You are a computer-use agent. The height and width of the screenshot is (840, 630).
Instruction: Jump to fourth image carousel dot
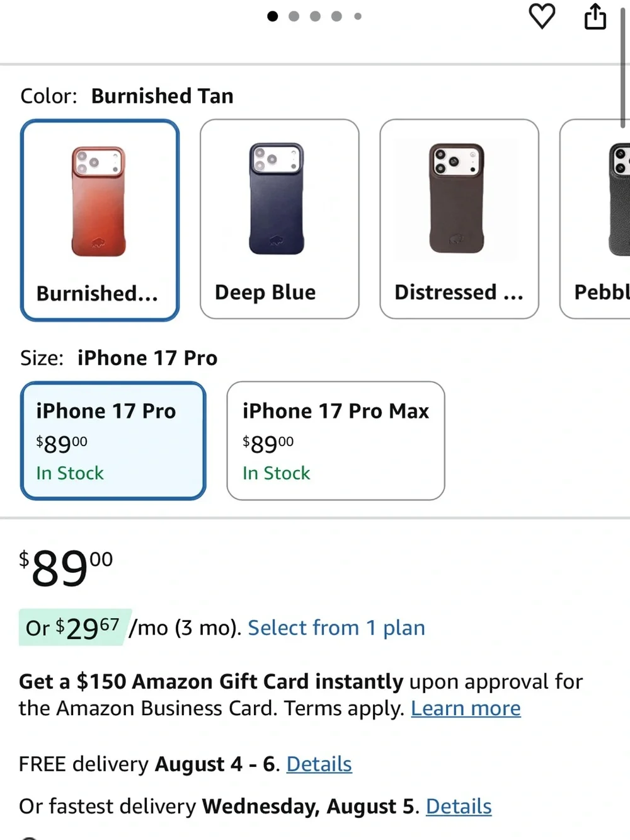pyautogui.click(x=336, y=16)
